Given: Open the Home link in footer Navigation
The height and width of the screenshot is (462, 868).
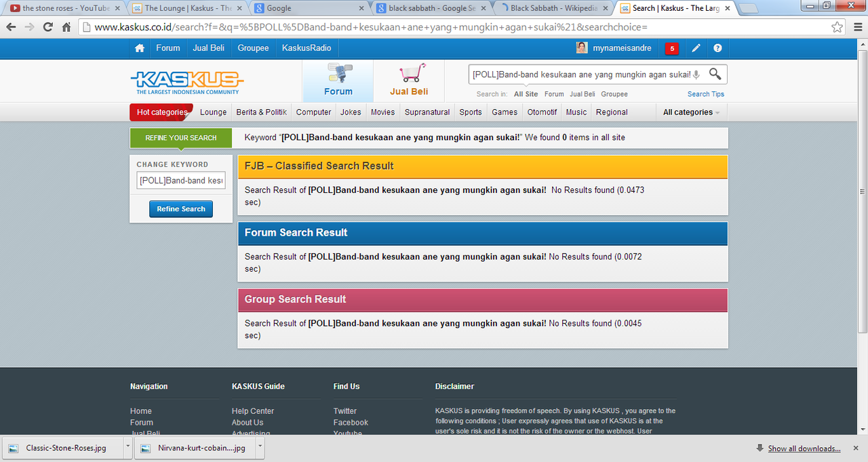Looking at the screenshot, I should tap(141, 411).
